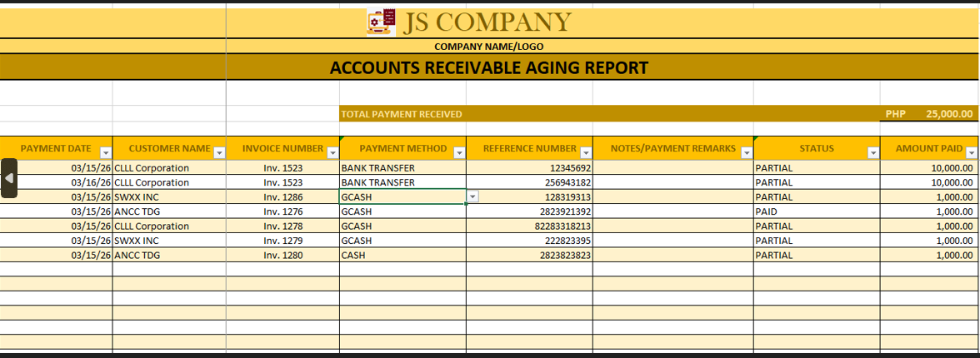This screenshot has width=980, height=358.
Task: Select the Inv. 1280 invoice cell
Action: click(282, 256)
